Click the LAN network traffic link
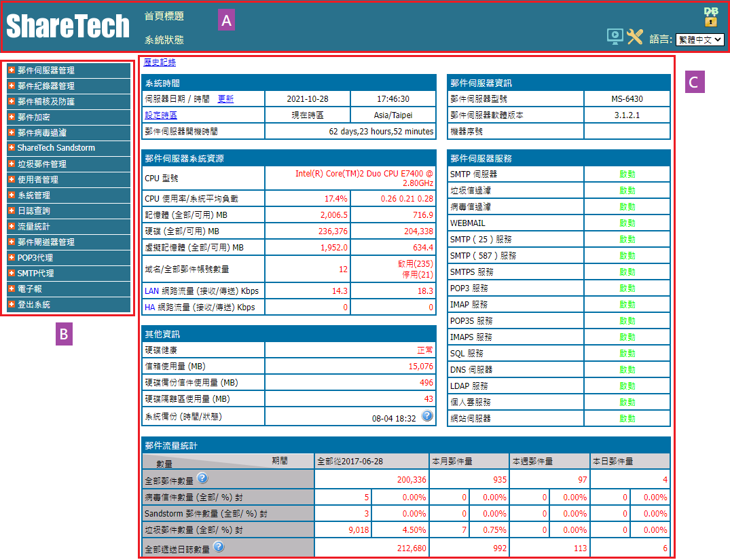This screenshot has width=730, height=560. (151, 291)
